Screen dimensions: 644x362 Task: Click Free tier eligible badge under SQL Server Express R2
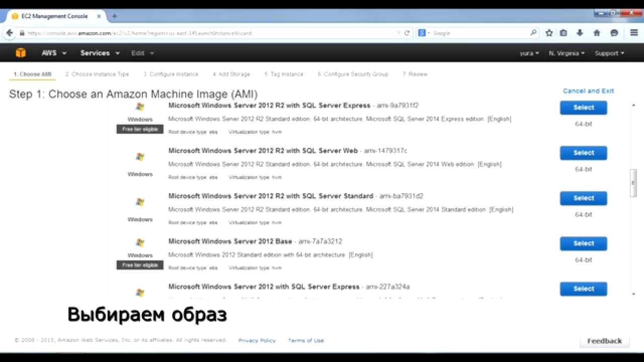coord(140,129)
